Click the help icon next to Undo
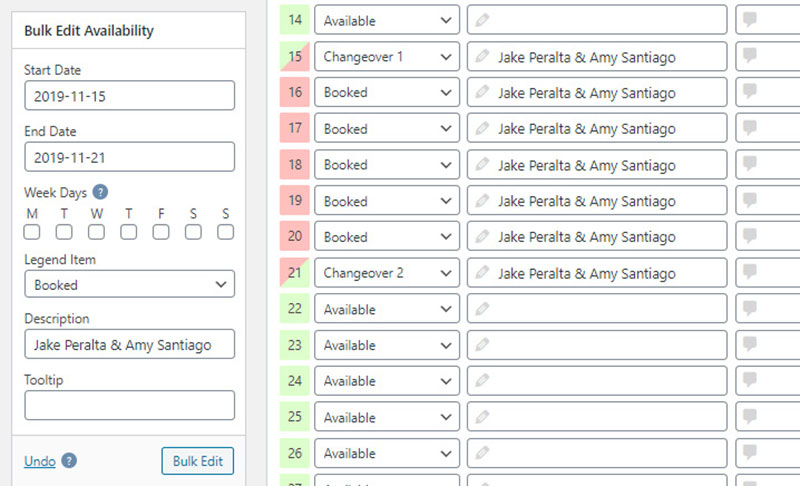The width and height of the screenshot is (800, 486). [x=69, y=461]
